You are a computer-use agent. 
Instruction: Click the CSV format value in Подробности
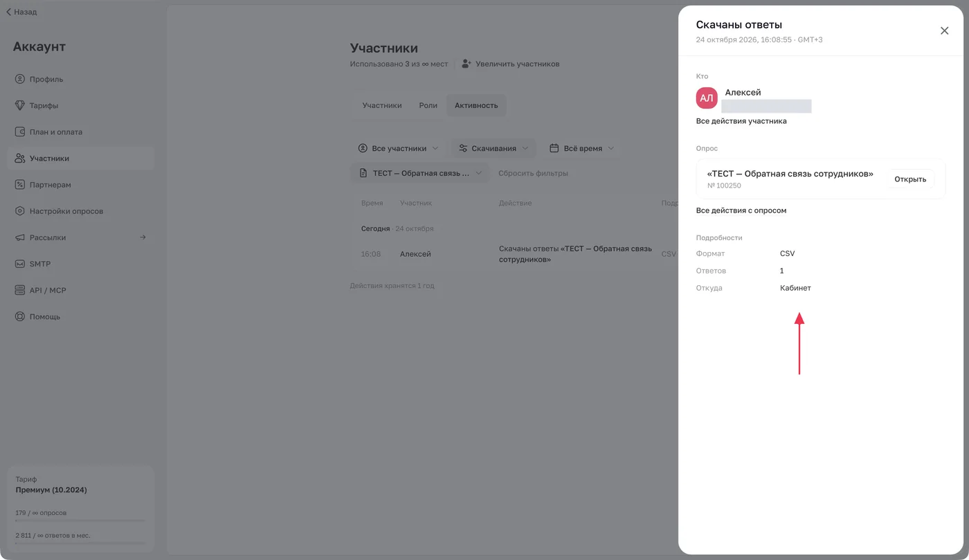tap(788, 253)
